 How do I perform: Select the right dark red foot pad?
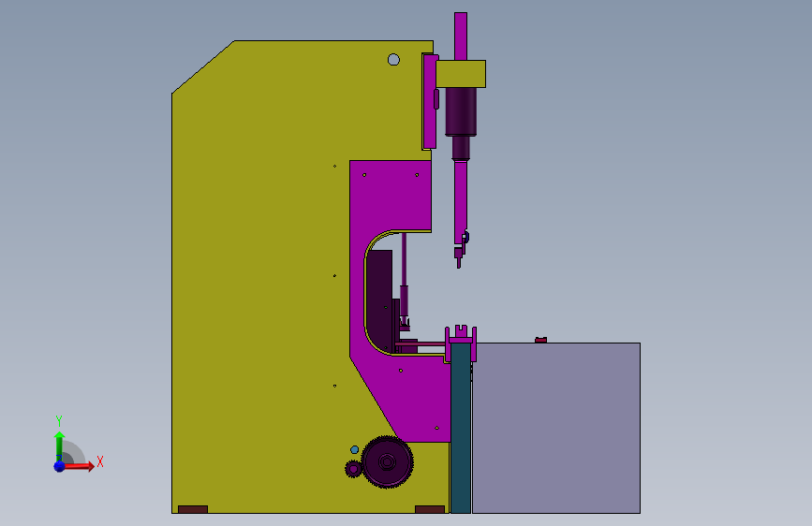click(x=430, y=509)
